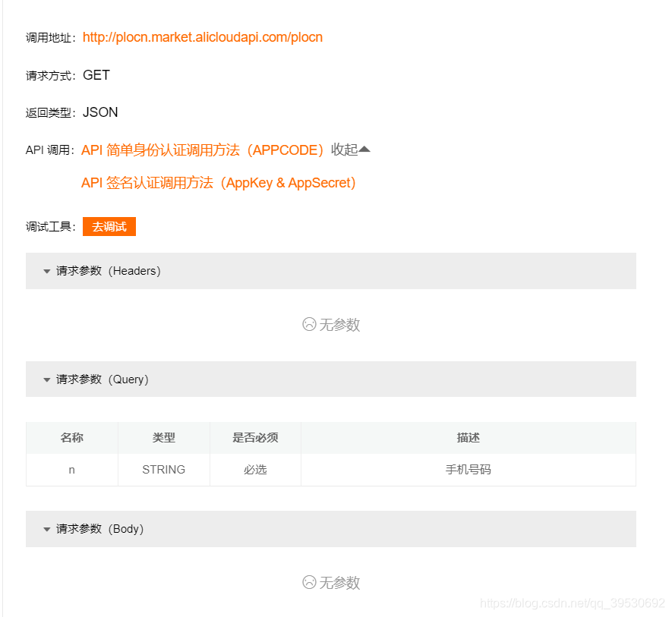The image size is (672, 617).
Task: Click the GET request method value
Action: pyautogui.click(x=96, y=75)
